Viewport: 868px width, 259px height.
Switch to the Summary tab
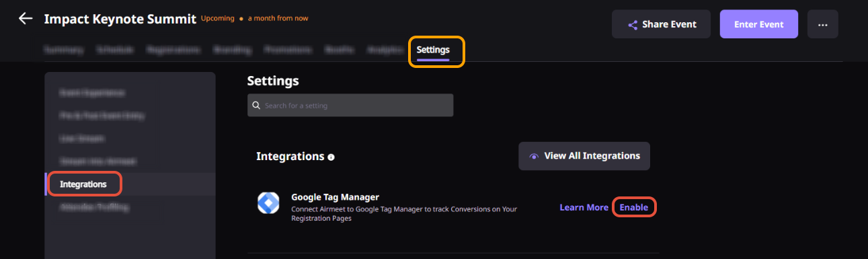(x=64, y=50)
